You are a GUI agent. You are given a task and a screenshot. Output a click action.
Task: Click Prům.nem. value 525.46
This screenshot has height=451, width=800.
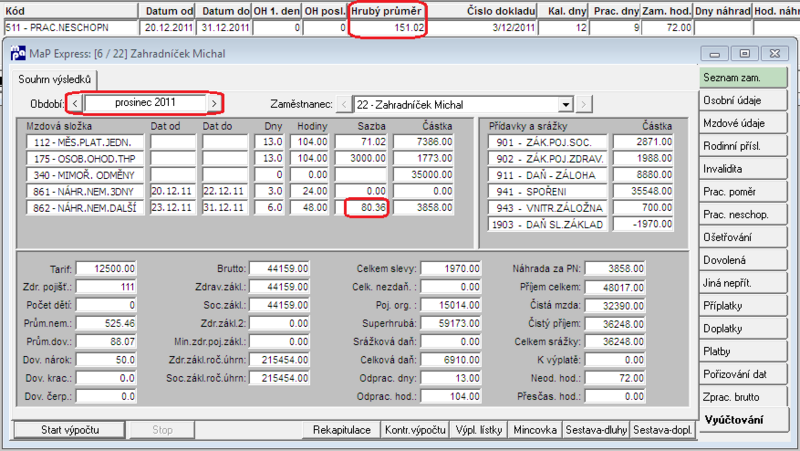(106, 323)
